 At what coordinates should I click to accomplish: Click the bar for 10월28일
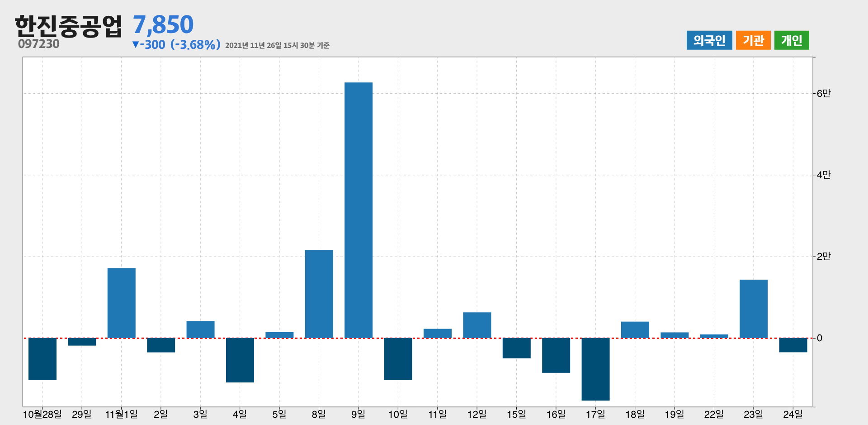42,359
